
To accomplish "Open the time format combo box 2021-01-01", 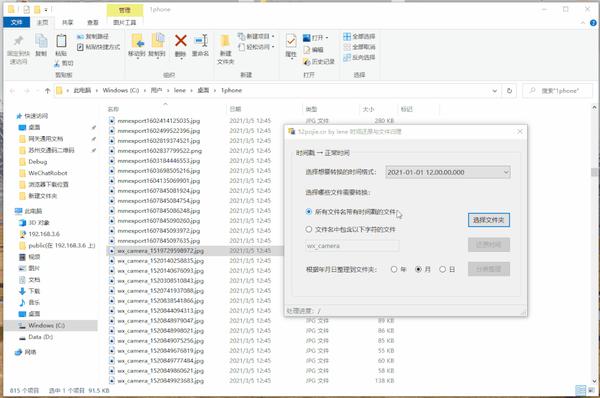I will click(448, 172).
